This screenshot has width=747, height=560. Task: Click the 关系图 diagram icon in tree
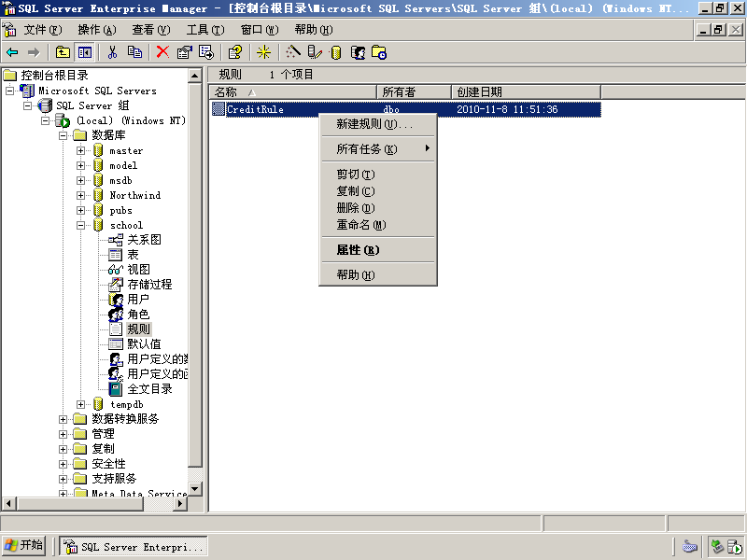pyautogui.click(x=115, y=240)
